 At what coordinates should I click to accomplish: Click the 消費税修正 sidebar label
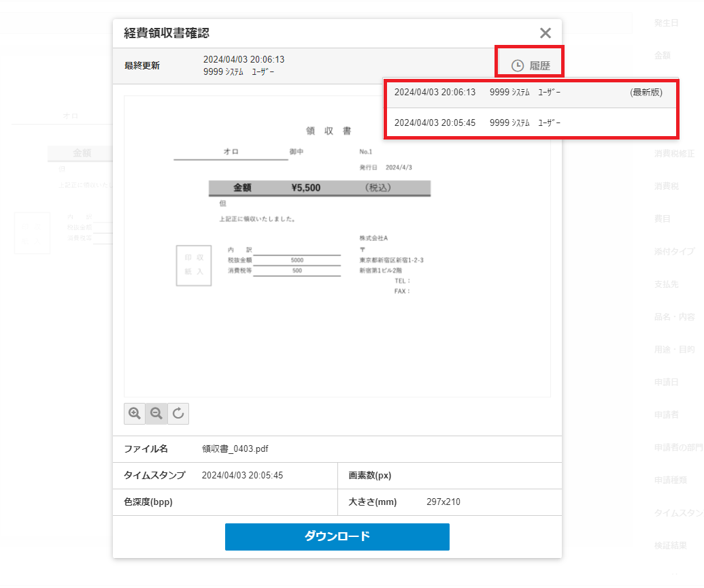click(x=673, y=153)
